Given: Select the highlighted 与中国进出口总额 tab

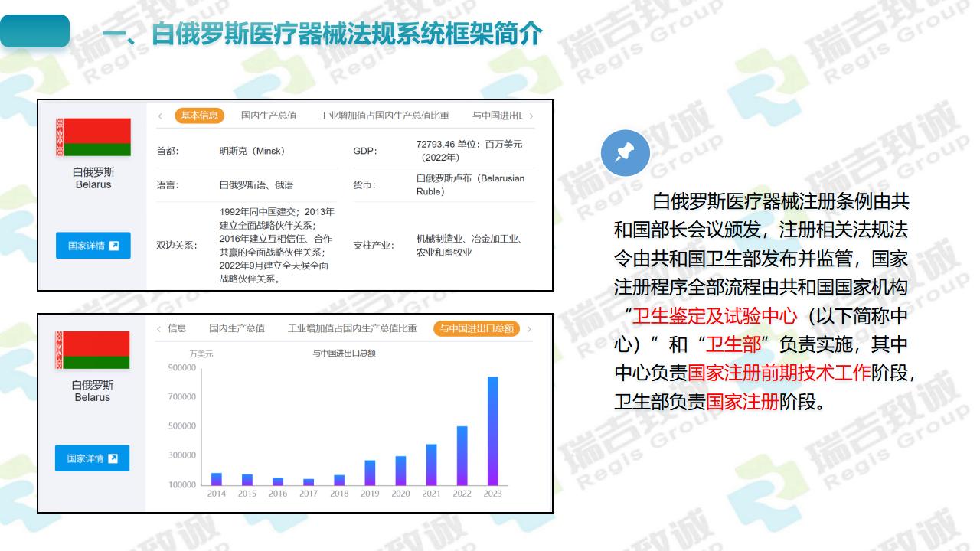Looking at the screenshot, I should click(476, 329).
